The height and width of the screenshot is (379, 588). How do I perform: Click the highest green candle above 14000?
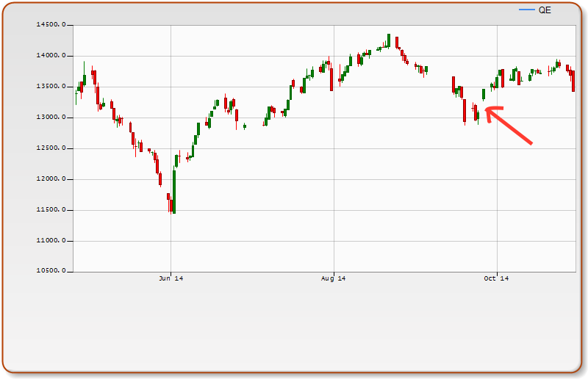[389, 40]
